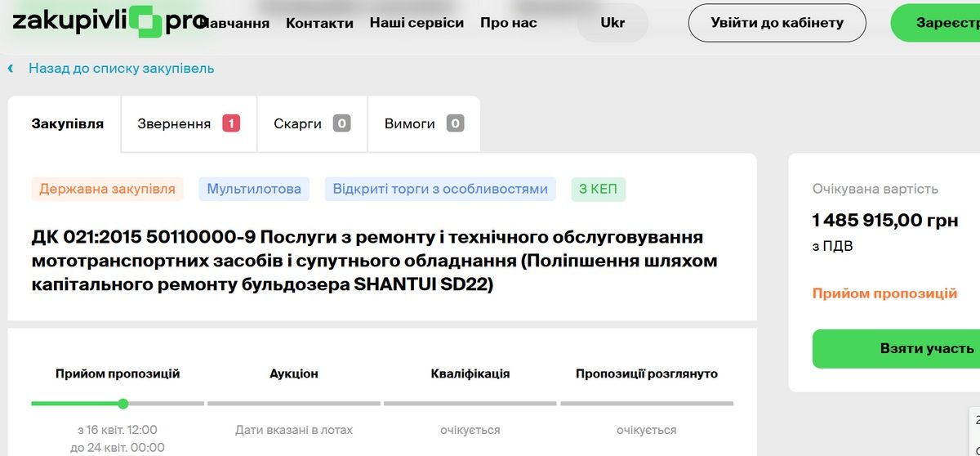Click очікується under Кваліфікація
Image resolution: width=980 pixels, height=456 pixels.
coord(470,430)
